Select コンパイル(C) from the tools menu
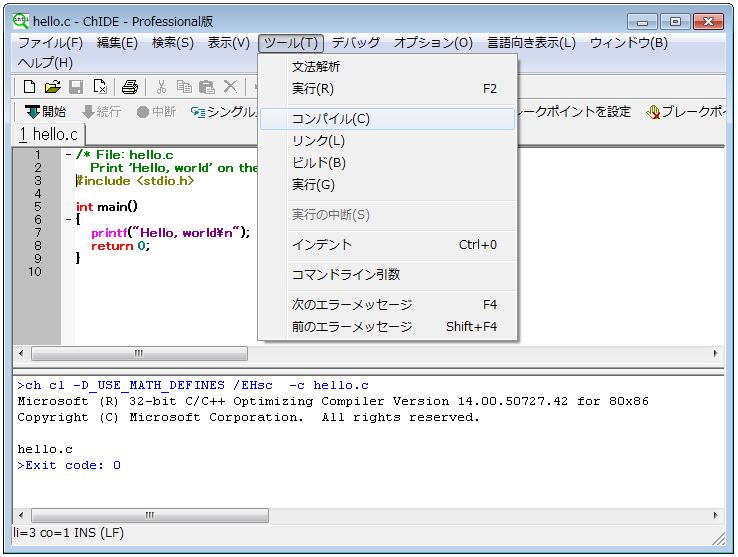Image resolution: width=738 pixels, height=557 pixels. click(330, 119)
